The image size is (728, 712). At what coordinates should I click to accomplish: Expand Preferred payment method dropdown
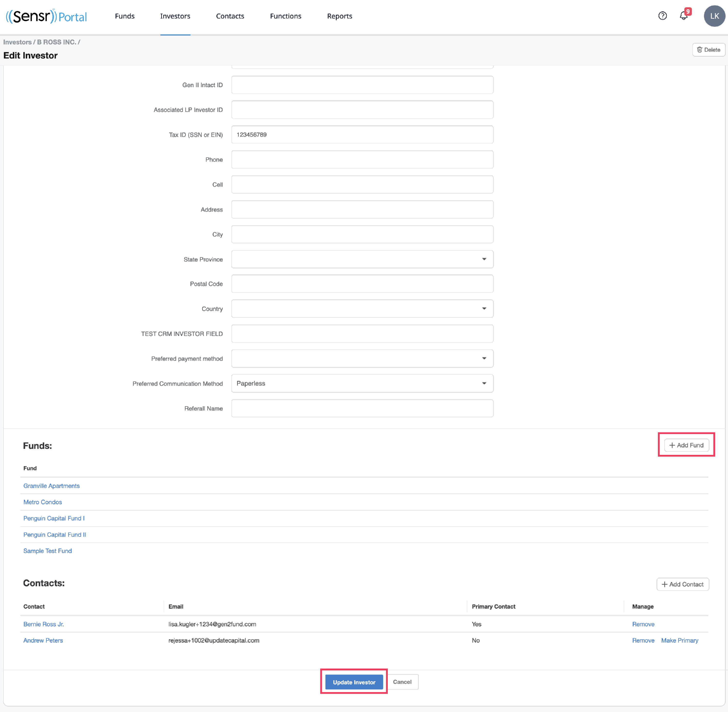pyautogui.click(x=362, y=358)
